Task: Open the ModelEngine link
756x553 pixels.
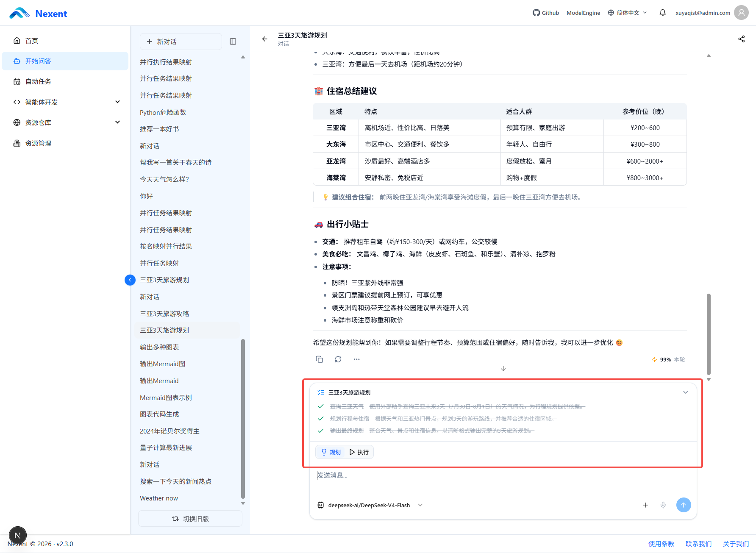Action: 583,13
